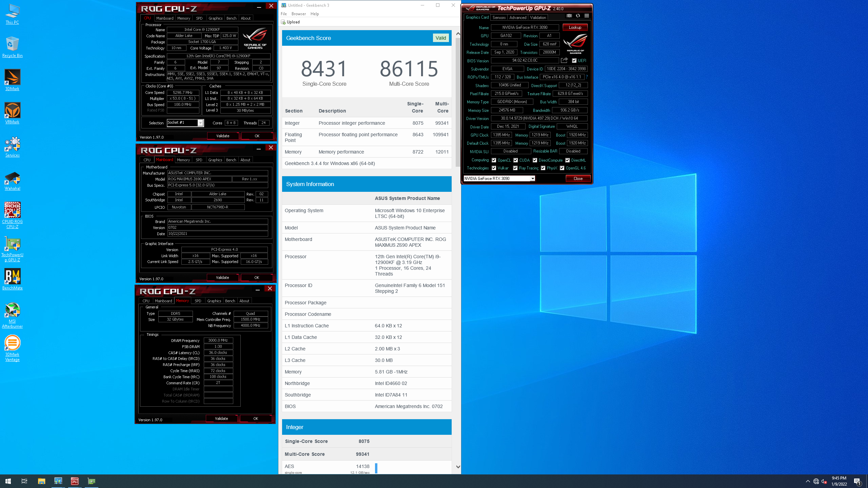The height and width of the screenshot is (488, 868).
Task: Switch to Advanced tab in GPU-Z
Action: [518, 17]
